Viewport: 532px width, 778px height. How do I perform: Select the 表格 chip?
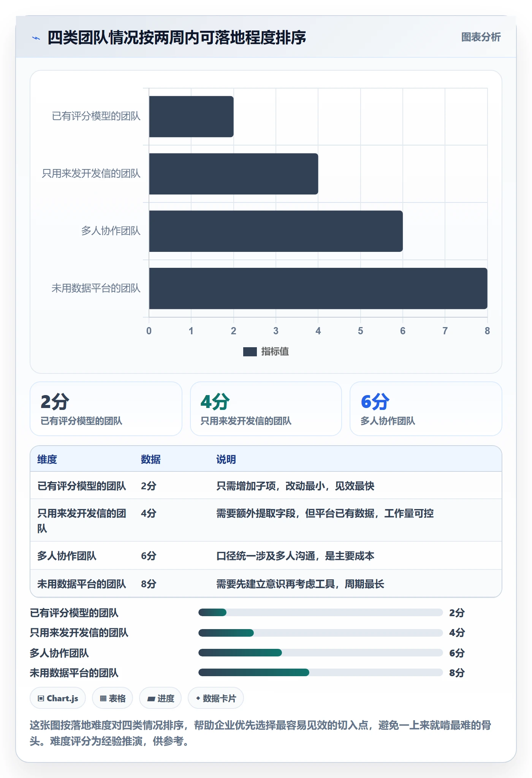tap(112, 698)
